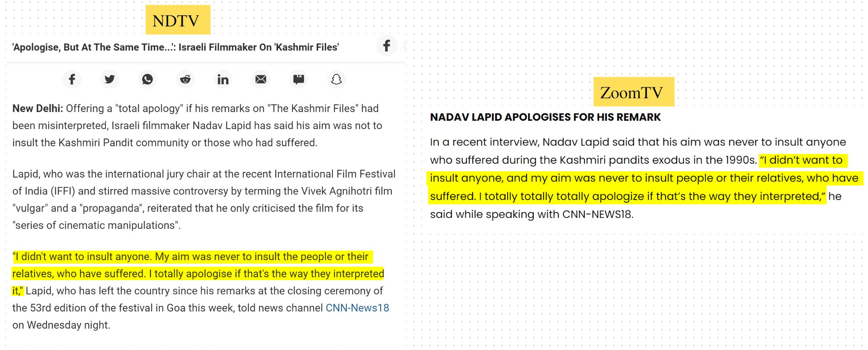Share the article on Snapchat
Screen dimensions: 868x350
(x=336, y=79)
